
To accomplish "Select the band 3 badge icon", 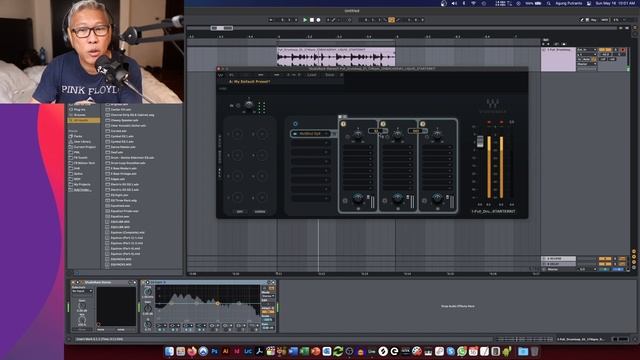I will (x=422, y=124).
